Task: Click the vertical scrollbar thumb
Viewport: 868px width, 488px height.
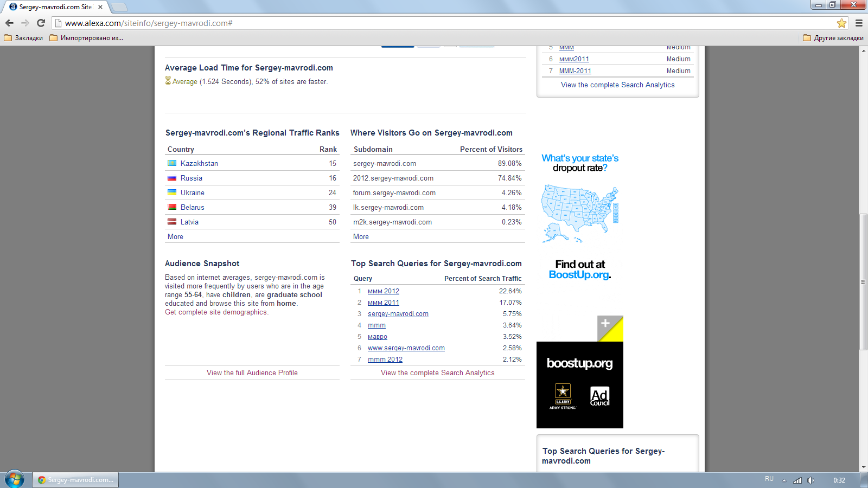Action: (863, 282)
